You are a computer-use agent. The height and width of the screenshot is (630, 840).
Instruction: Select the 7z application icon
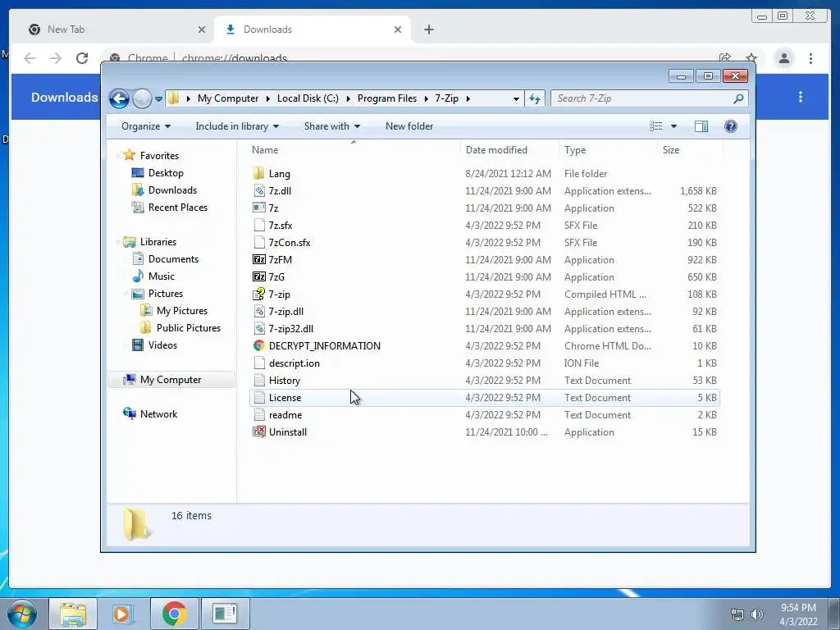coord(258,208)
